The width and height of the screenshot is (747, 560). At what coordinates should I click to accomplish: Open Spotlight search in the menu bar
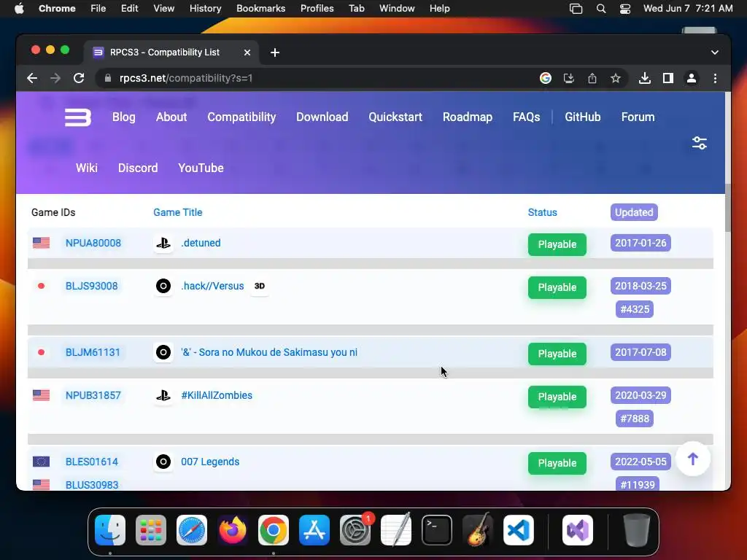click(601, 9)
